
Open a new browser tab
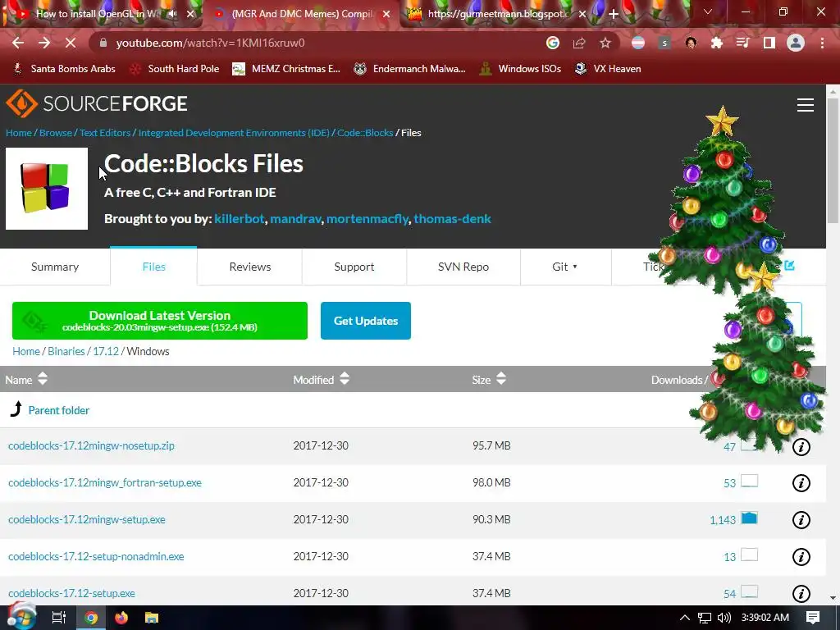(x=614, y=14)
